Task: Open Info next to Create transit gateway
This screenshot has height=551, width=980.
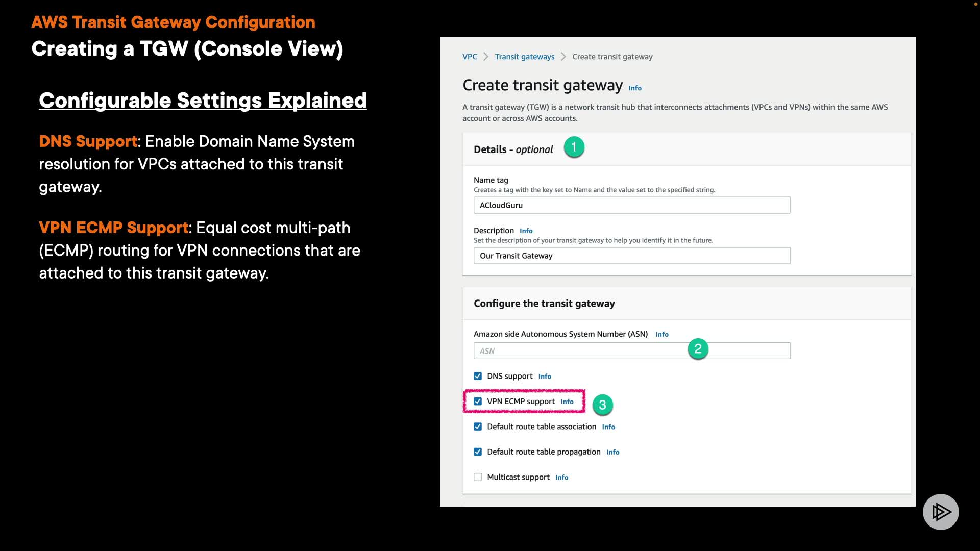Action: [634, 88]
